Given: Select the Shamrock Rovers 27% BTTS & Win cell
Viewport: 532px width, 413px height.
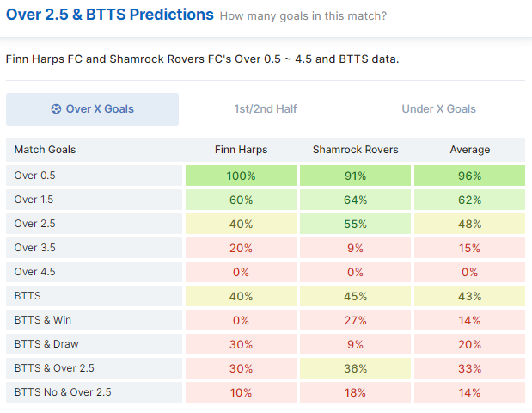Looking at the screenshot, I should coord(355,320).
